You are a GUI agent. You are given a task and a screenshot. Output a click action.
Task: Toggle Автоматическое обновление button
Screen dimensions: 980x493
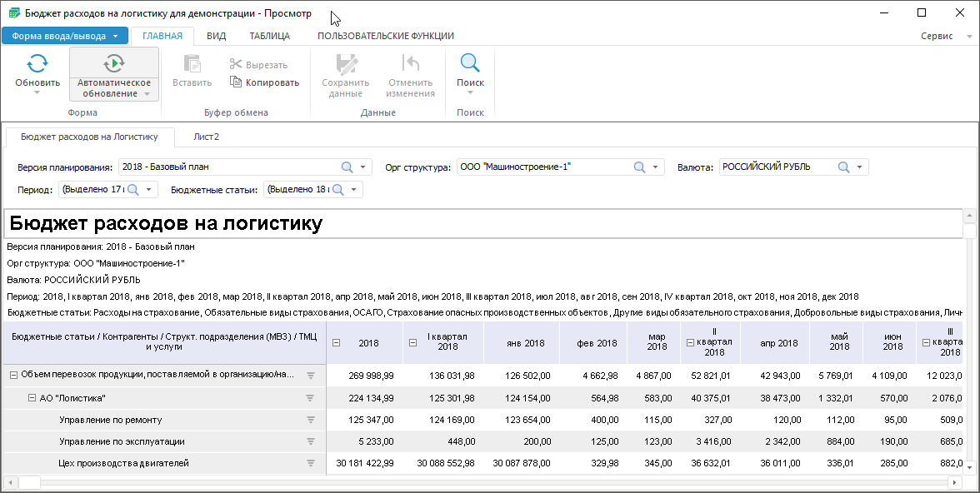114,63
